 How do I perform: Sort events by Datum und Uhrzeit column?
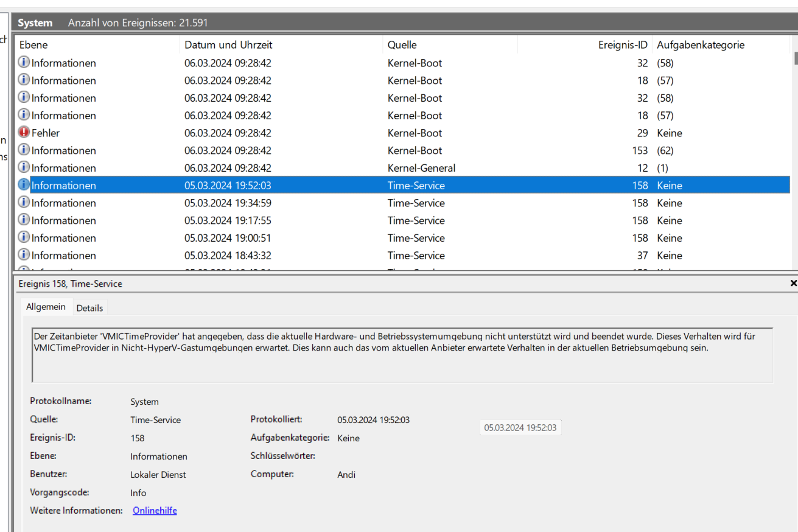228,45
